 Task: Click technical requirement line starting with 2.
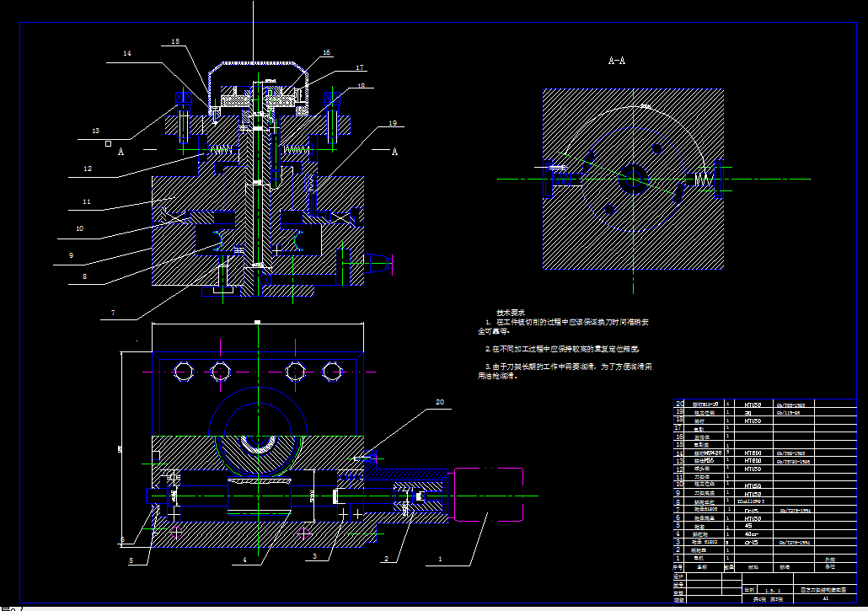click(x=562, y=349)
